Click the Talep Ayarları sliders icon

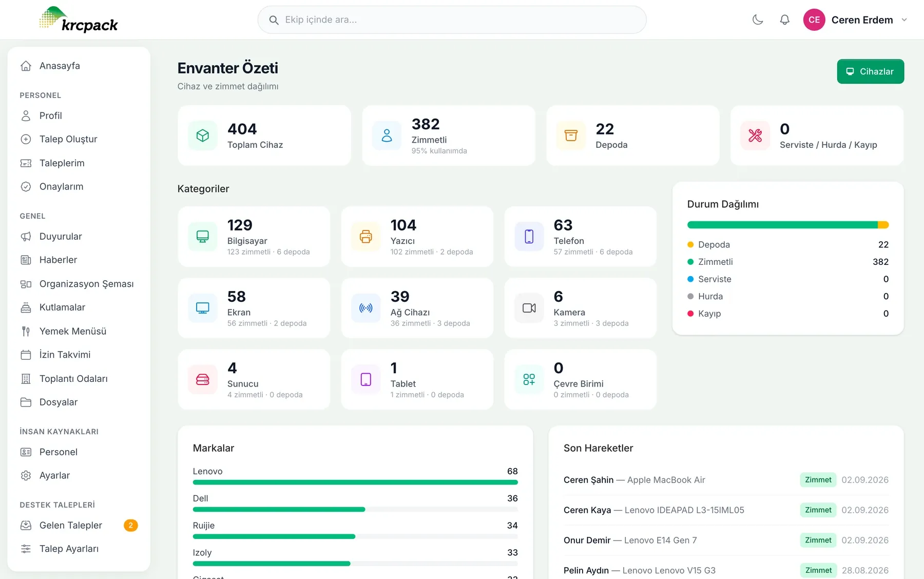coord(26,549)
